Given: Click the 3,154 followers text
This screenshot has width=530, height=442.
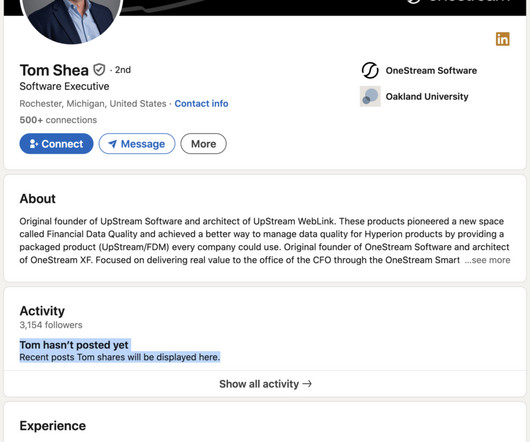Looking at the screenshot, I should coord(51,325).
